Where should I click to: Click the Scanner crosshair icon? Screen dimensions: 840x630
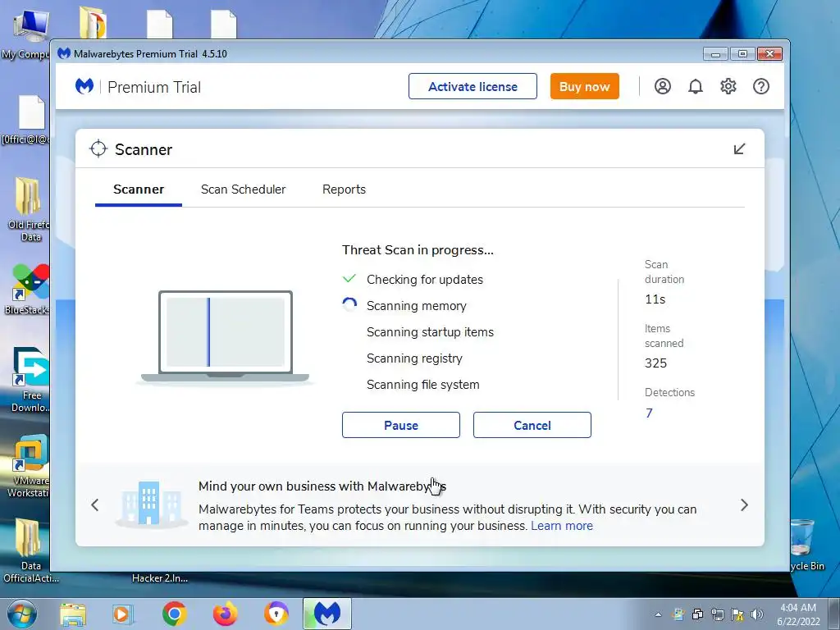coord(98,149)
